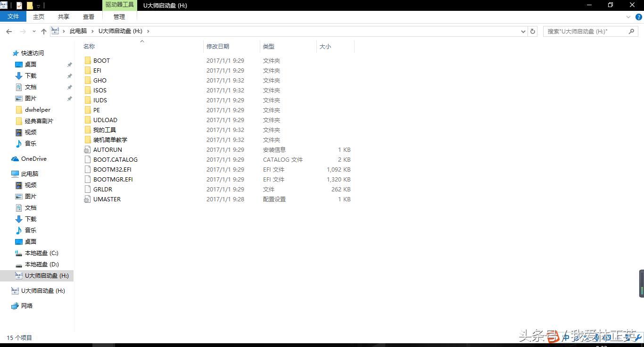Click the Back navigation arrow
The image size is (644, 347).
[8, 31]
